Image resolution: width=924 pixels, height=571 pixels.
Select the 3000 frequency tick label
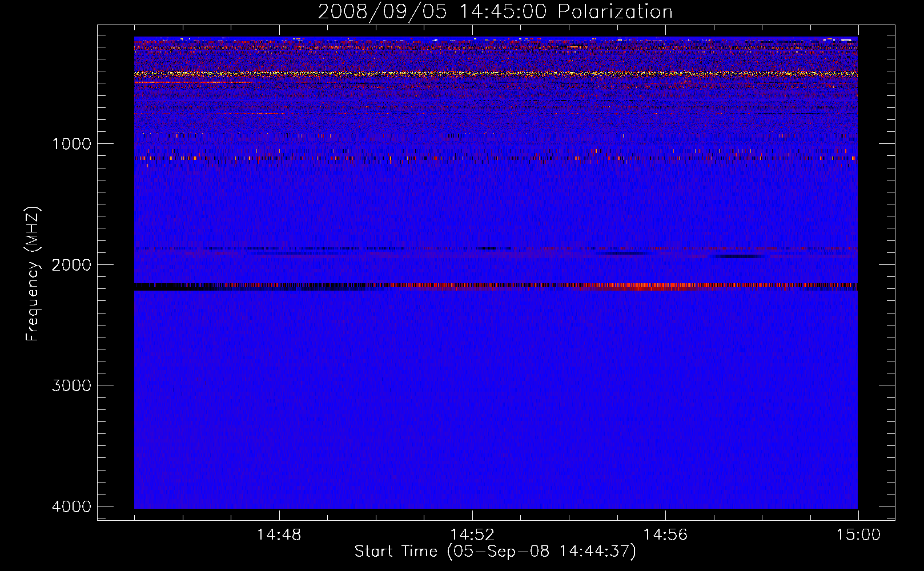(71, 385)
